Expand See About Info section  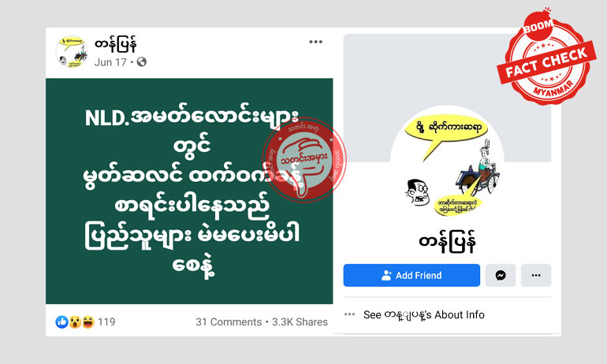(424, 315)
